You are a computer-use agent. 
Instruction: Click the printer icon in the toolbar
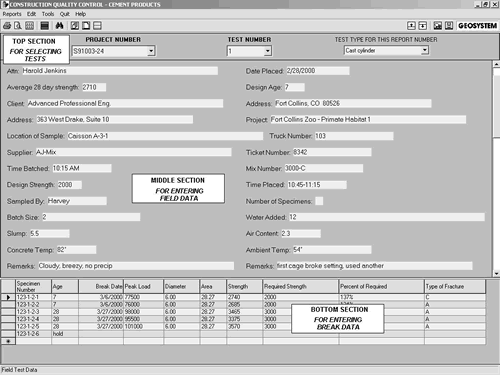(x=7, y=26)
